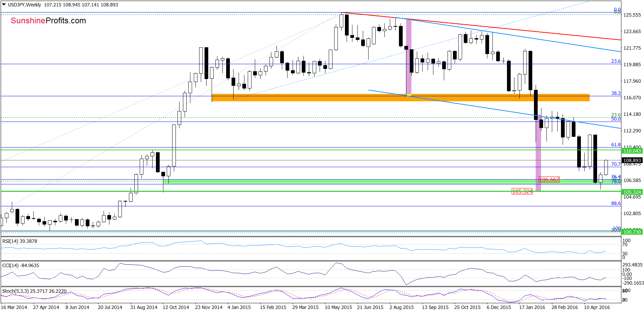The height and width of the screenshot is (312, 644).
Task: Click the green 100.730 level tag
Action: click(x=632, y=232)
